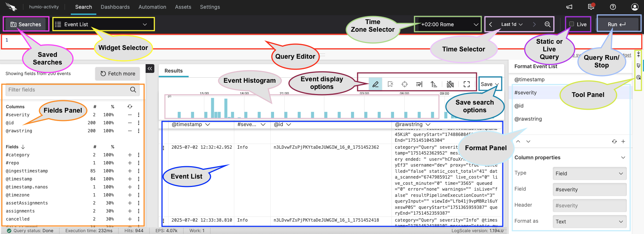Hide the histogram using crossed-out bars icon
This screenshot has height=234, width=644.
pos(450,84)
